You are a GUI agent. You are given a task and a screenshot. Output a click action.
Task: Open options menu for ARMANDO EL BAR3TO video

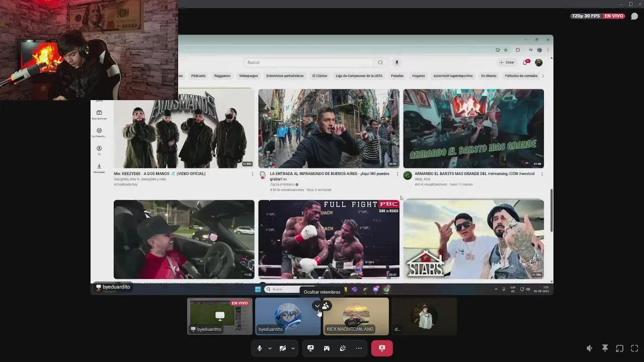542,174
